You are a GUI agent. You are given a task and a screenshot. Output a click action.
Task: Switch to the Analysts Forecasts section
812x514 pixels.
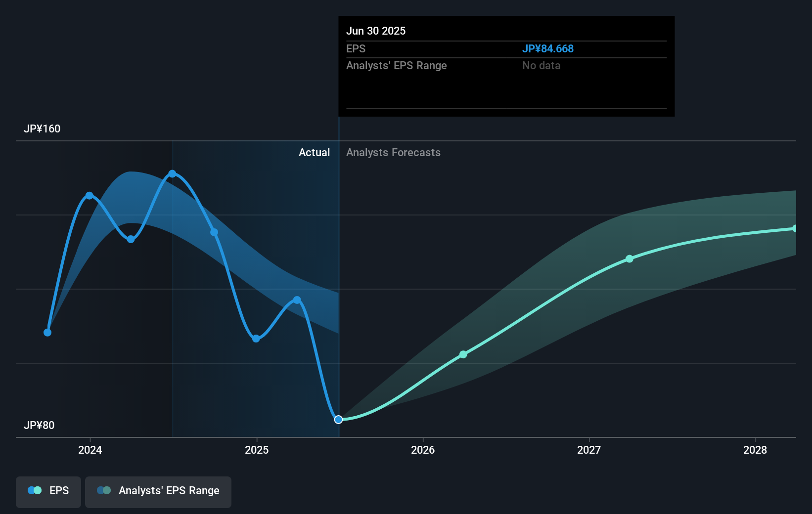click(x=393, y=153)
